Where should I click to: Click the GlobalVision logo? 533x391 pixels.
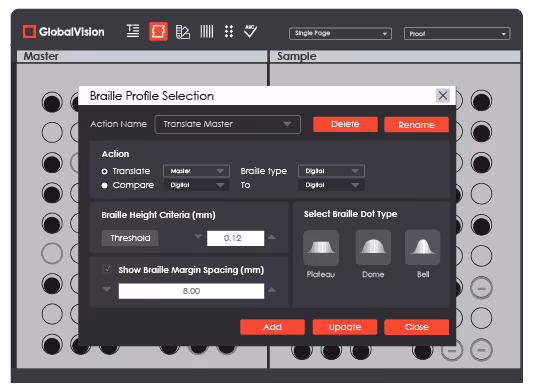64,32
